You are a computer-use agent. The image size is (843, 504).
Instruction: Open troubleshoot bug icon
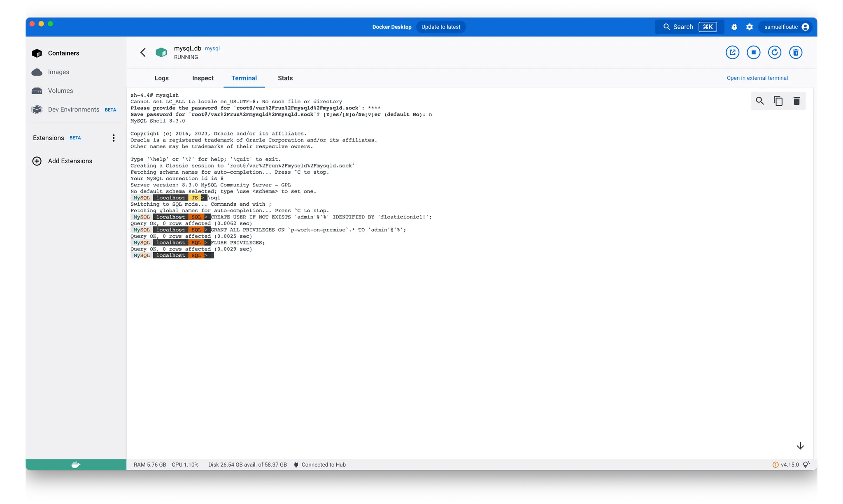(x=734, y=27)
